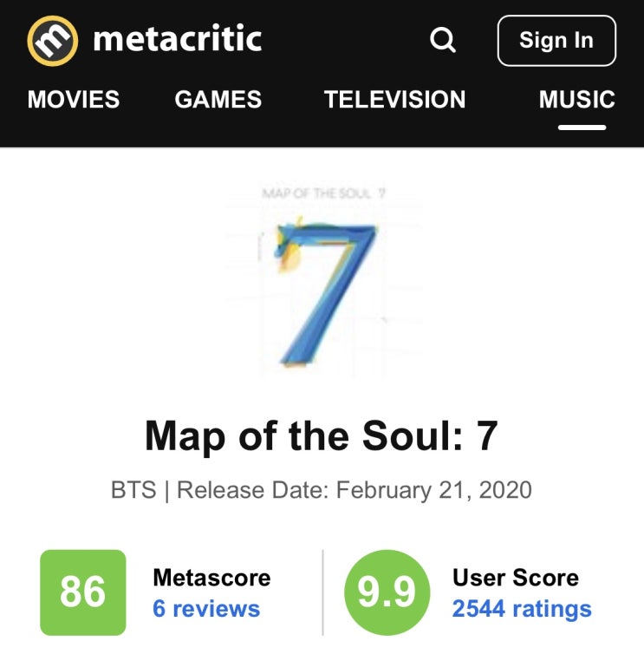Screen dimensions: 644x654
Task: Click the green 9.9 User Score circle
Action: click(x=387, y=592)
